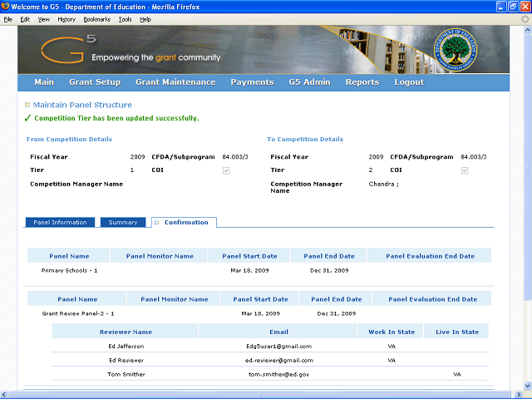Go to the Payments section
This screenshot has height=399, width=532.
pyautogui.click(x=252, y=82)
